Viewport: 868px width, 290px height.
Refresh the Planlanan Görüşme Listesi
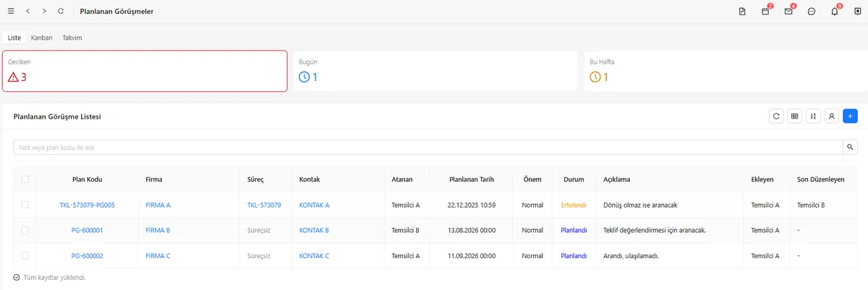(x=776, y=116)
